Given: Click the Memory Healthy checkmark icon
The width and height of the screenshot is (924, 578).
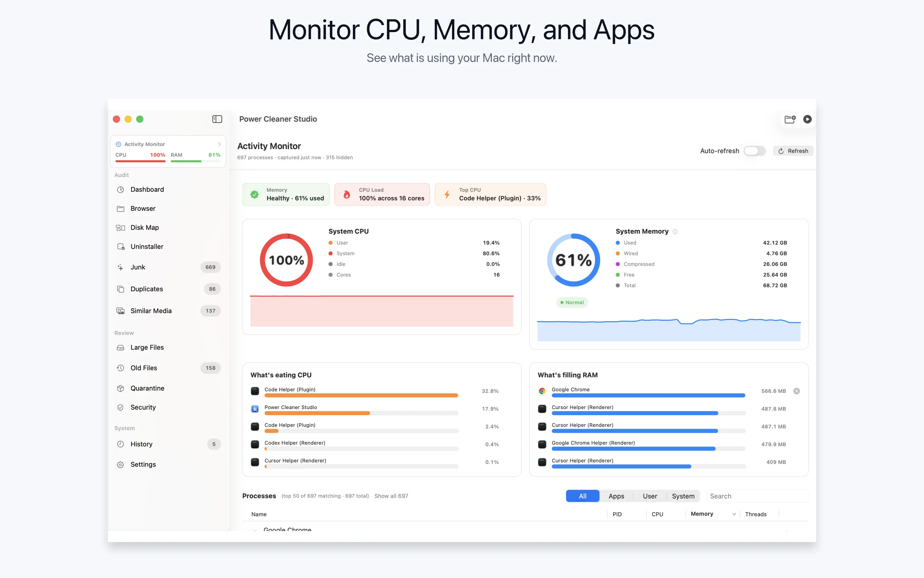Looking at the screenshot, I should tap(254, 194).
